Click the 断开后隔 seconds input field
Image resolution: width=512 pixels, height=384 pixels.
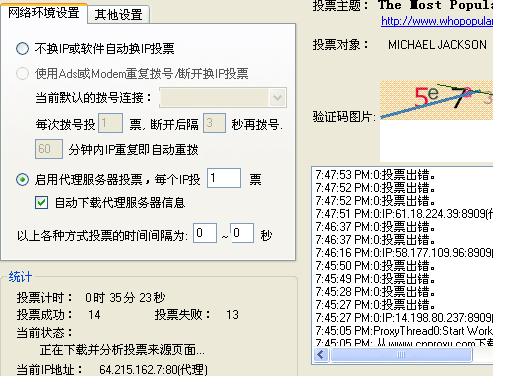pyautogui.click(x=214, y=123)
